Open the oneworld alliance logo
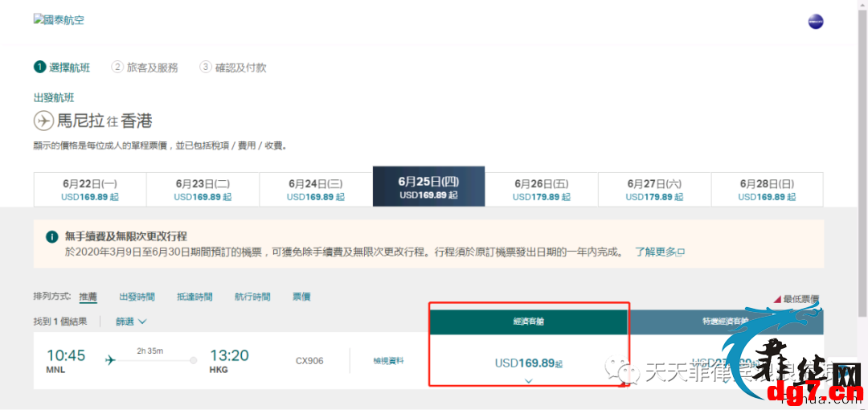Viewport: 868px width, 410px height. (816, 23)
